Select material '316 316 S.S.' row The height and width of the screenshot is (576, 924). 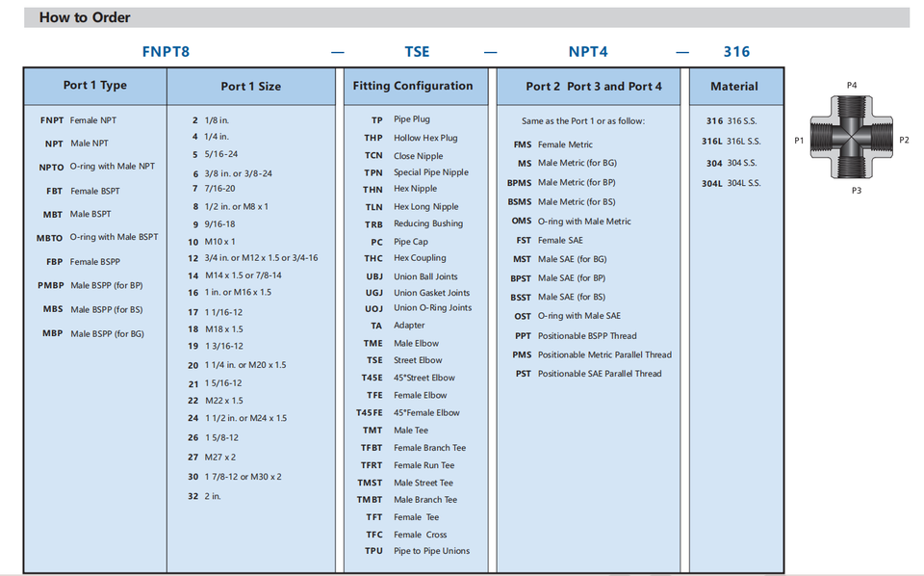[x=731, y=121]
